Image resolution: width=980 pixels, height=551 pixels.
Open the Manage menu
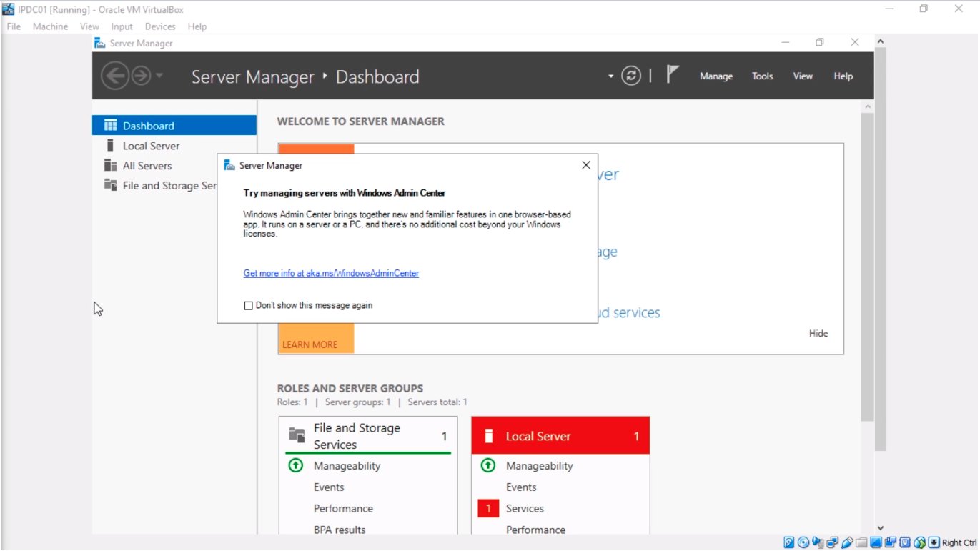[x=716, y=76]
